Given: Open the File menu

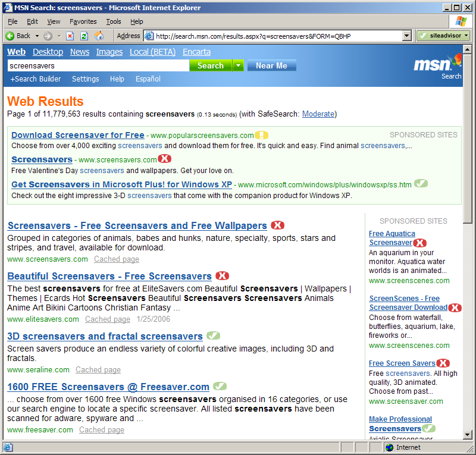Looking at the screenshot, I should [12, 21].
